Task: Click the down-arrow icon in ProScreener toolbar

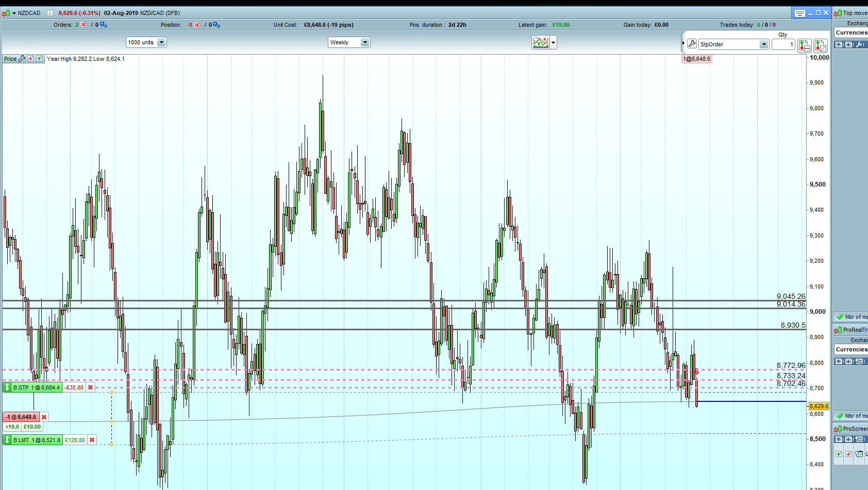Action: pos(848,440)
